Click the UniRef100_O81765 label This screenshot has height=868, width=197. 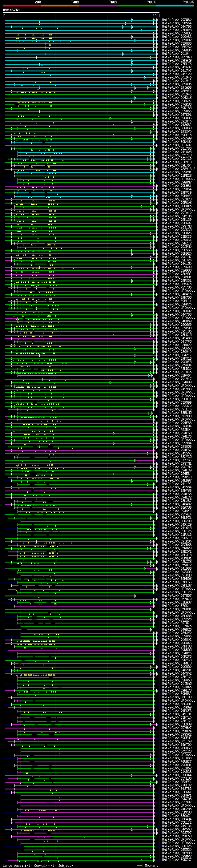176,148
